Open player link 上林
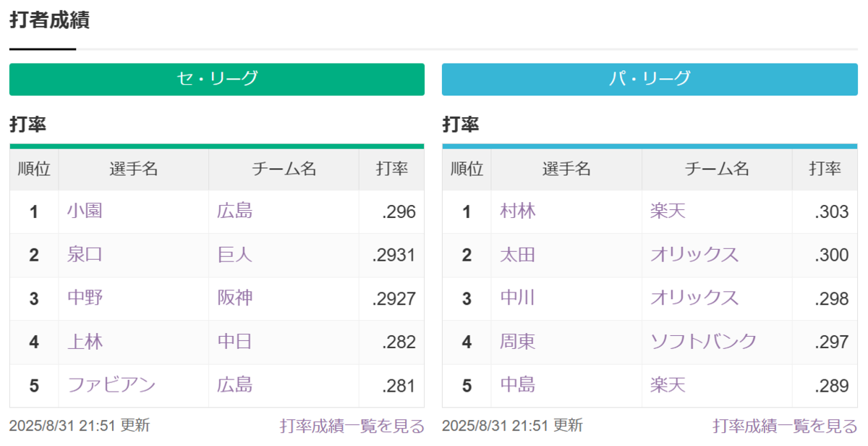 click(85, 342)
